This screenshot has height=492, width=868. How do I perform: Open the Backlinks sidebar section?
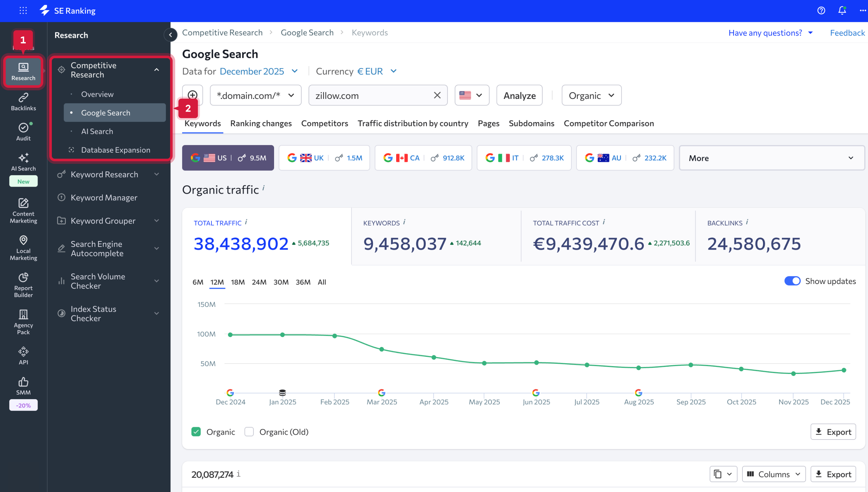pos(23,101)
